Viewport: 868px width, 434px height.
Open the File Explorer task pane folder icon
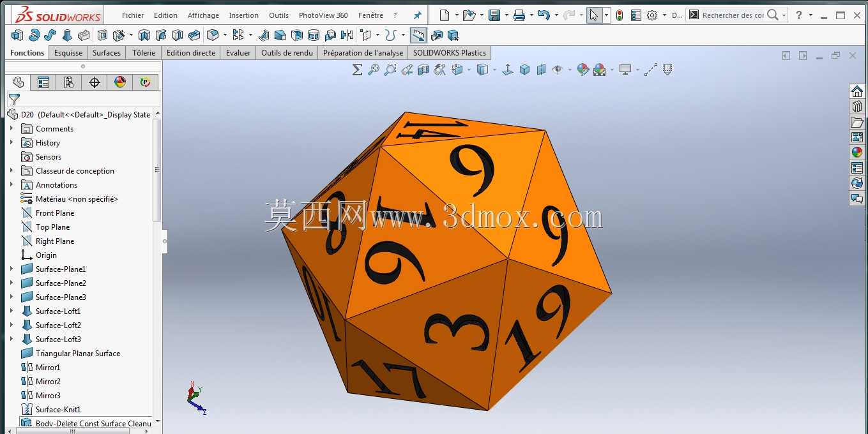tap(857, 122)
